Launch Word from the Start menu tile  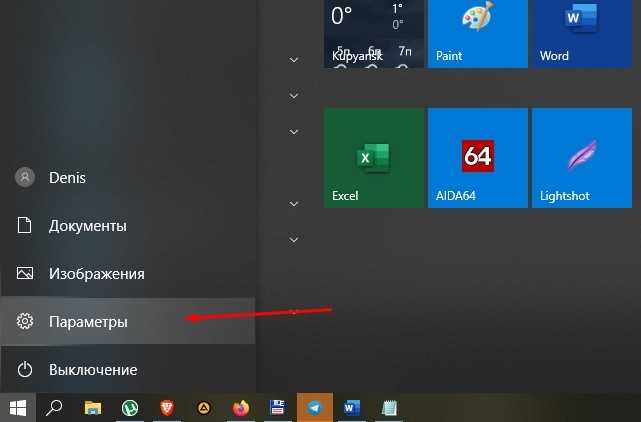click(x=582, y=34)
